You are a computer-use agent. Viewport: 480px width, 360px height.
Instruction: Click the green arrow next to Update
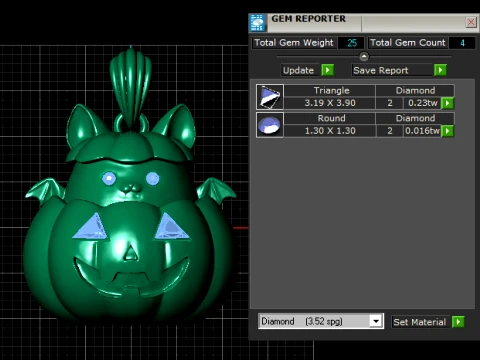328,70
